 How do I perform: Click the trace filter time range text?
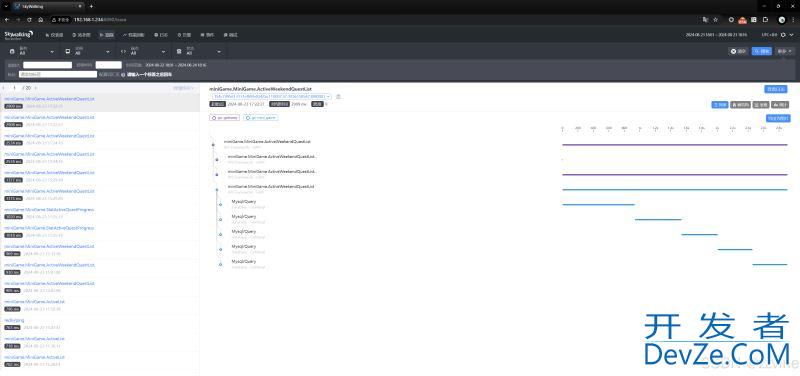pos(176,65)
